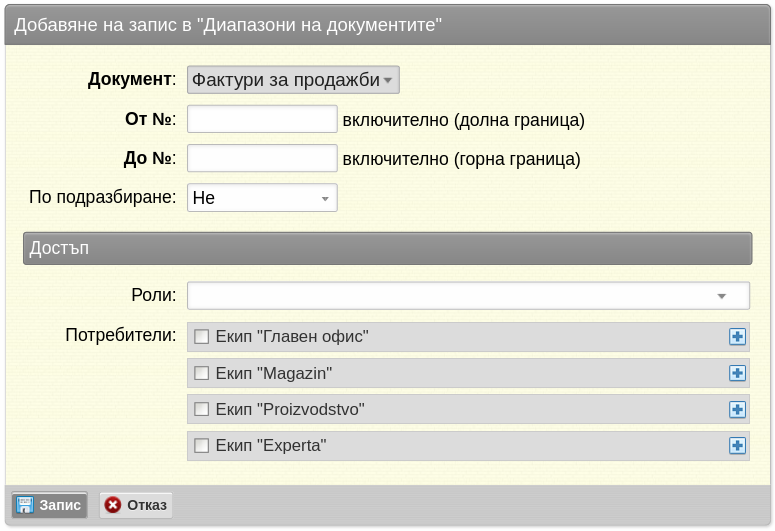Click the Запис button label
The height and width of the screenshot is (531, 775).
click(60, 505)
